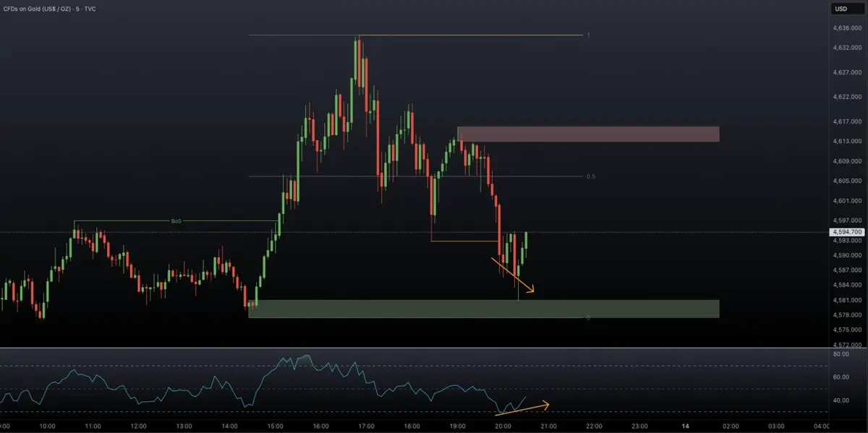Click the 21:00 time axis label
The height and width of the screenshot is (433, 868).
(549, 426)
